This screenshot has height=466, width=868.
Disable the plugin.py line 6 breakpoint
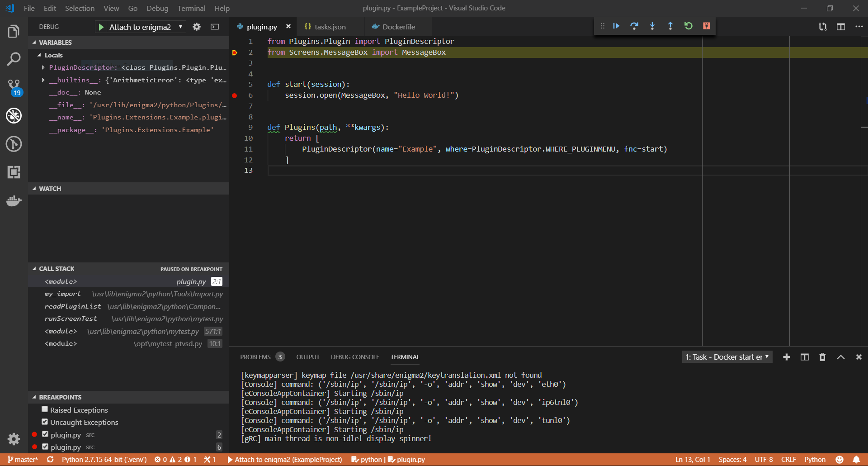point(45,447)
